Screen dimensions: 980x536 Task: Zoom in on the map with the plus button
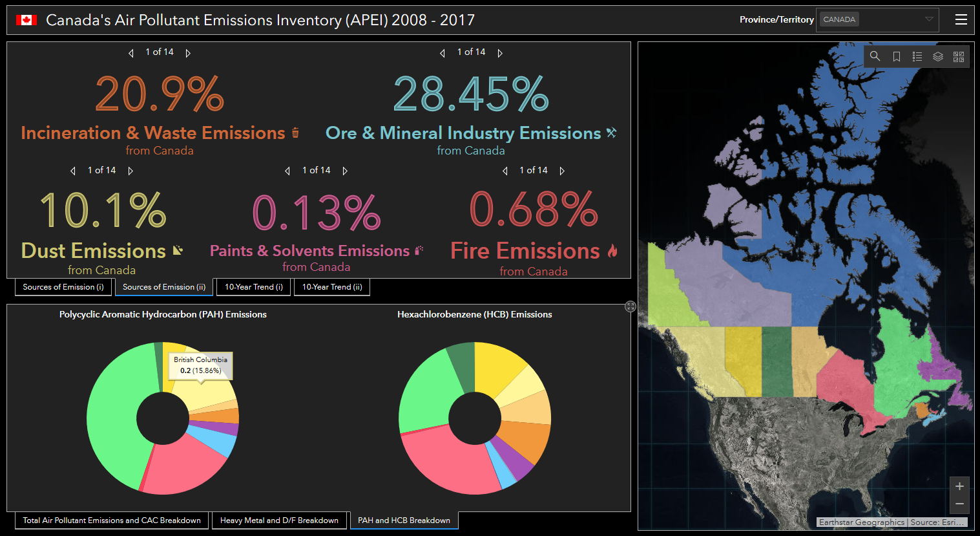pyautogui.click(x=960, y=486)
